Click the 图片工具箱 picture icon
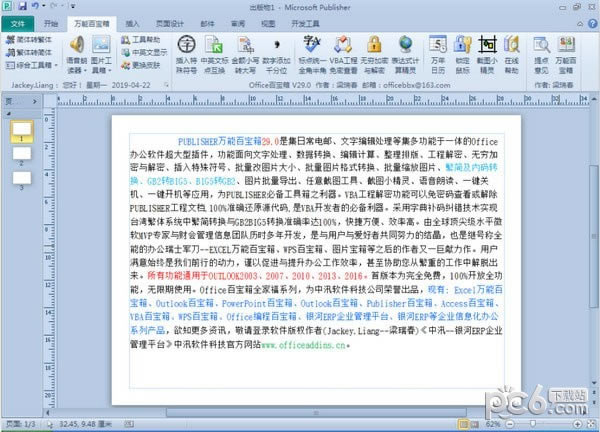Screen dimensions: 600x432 pos(101,45)
